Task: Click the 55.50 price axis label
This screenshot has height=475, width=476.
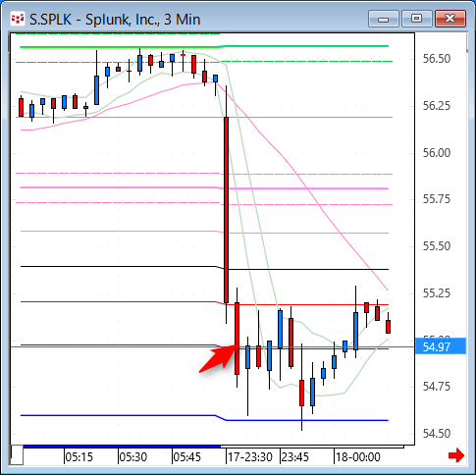Action: (x=437, y=246)
